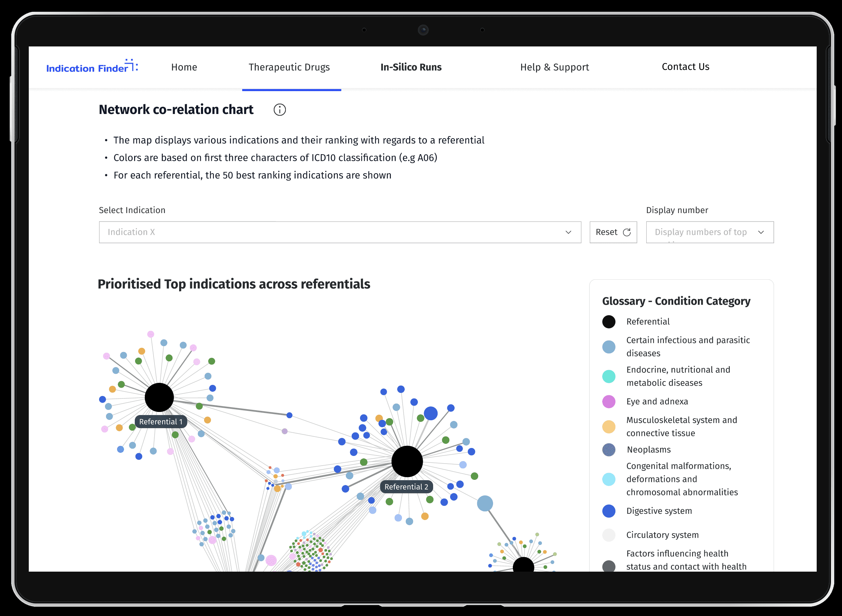Image resolution: width=842 pixels, height=616 pixels.
Task: Open the In-Silico Runs tab
Action: point(411,67)
